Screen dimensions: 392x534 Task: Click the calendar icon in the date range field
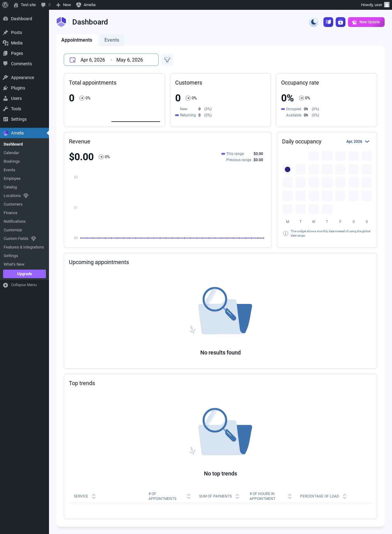(x=73, y=60)
